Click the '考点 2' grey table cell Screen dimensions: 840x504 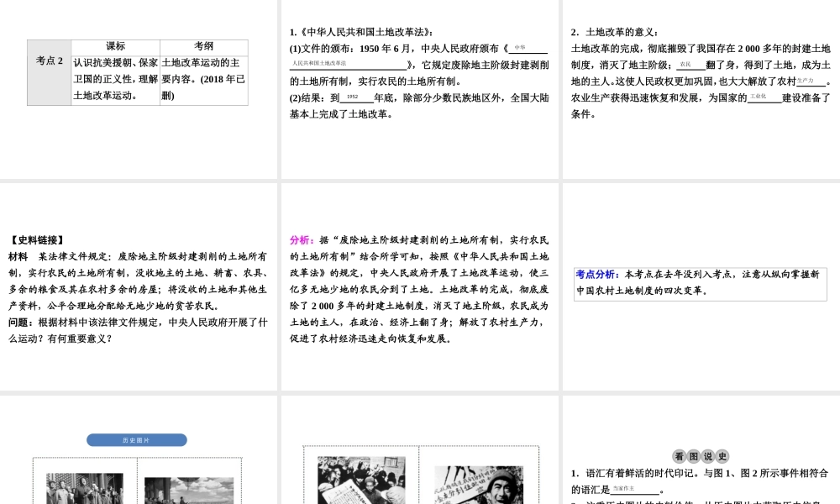[50, 71]
